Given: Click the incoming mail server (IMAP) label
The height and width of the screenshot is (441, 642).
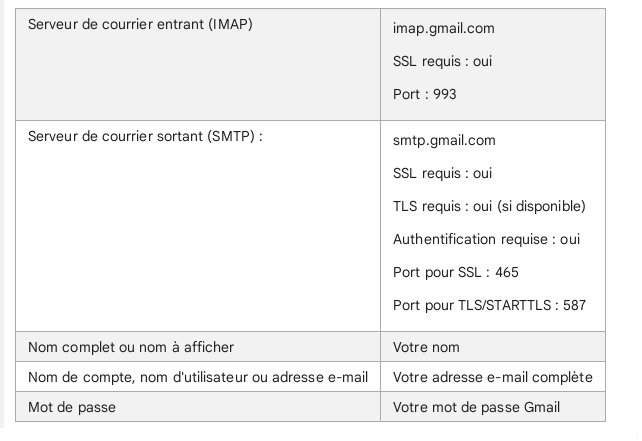Looking at the screenshot, I should click(x=139, y=24).
